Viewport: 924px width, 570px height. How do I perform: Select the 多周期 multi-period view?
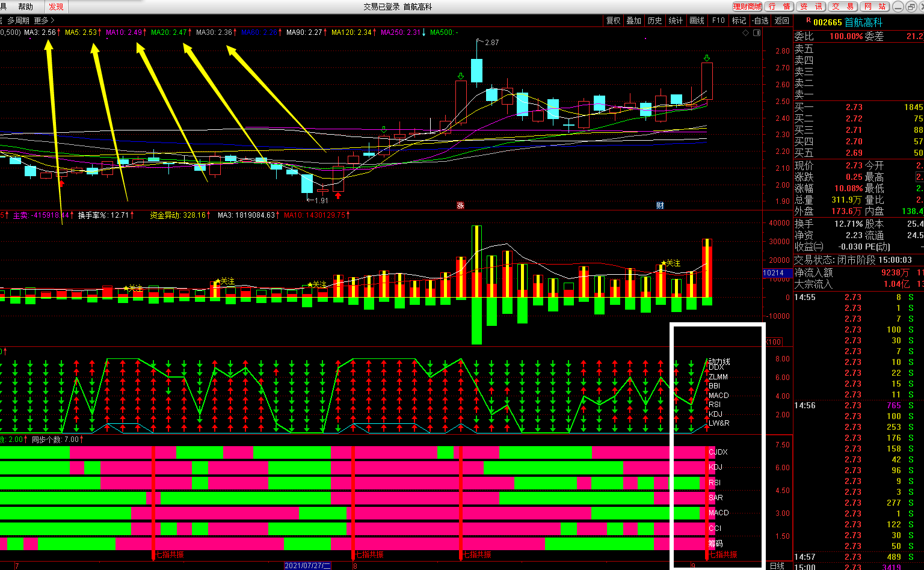18,20
